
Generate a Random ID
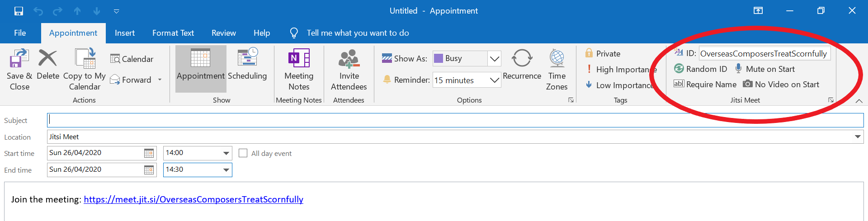700,69
